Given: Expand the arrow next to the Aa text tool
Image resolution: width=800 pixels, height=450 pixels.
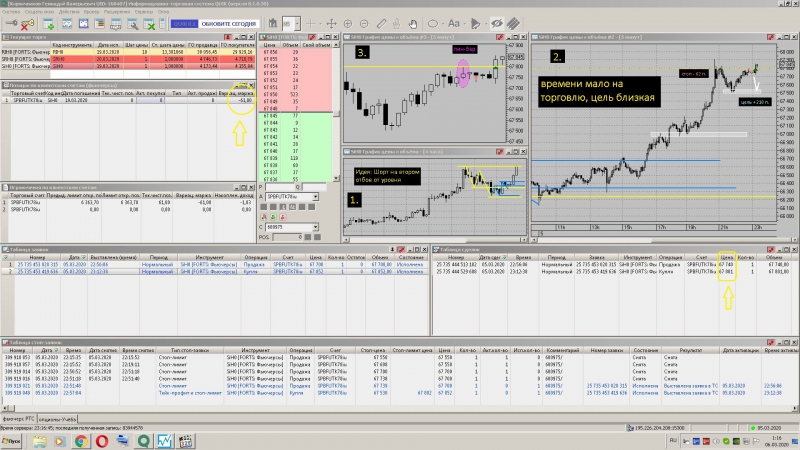Looking at the screenshot, I should [463, 23].
